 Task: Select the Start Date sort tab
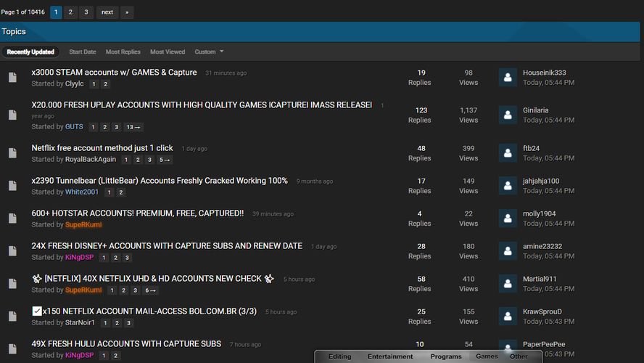[x=82, y=52]
